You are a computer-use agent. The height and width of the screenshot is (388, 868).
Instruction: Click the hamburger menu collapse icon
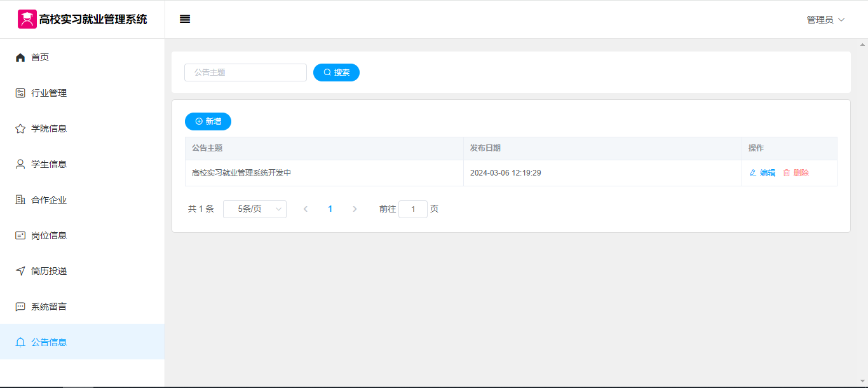185,19
